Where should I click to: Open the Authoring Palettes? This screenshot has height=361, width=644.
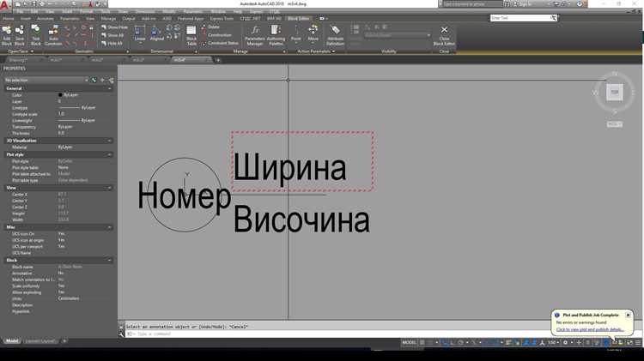[x=276, y=35]
